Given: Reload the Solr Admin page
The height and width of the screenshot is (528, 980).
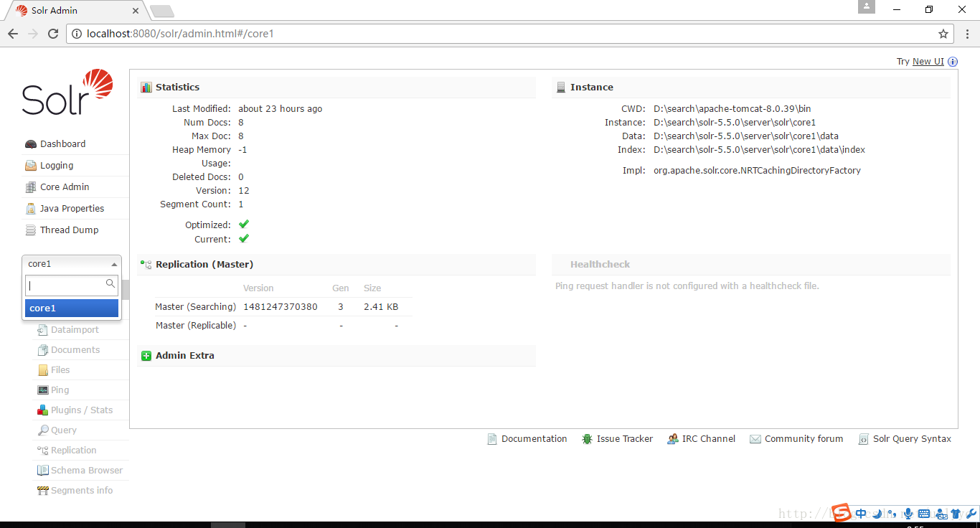Looking at the screenshot, I should click(53, 34).
